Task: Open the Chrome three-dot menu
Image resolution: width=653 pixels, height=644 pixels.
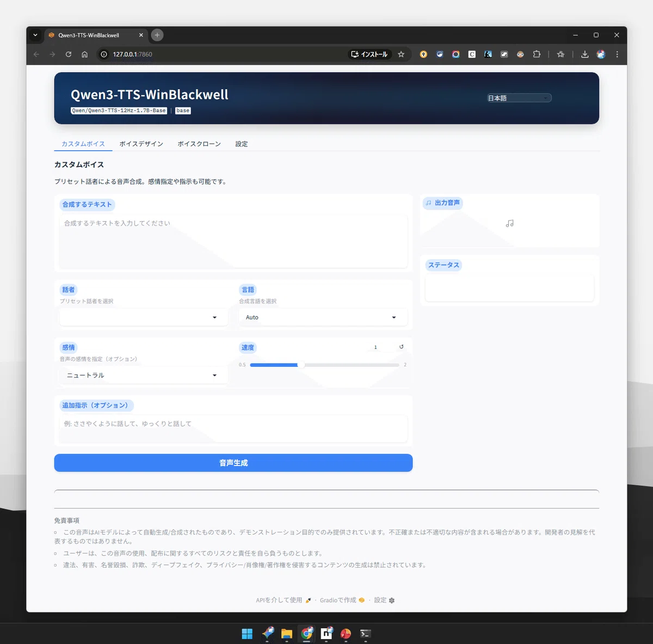Action: [x=617, y=54]
